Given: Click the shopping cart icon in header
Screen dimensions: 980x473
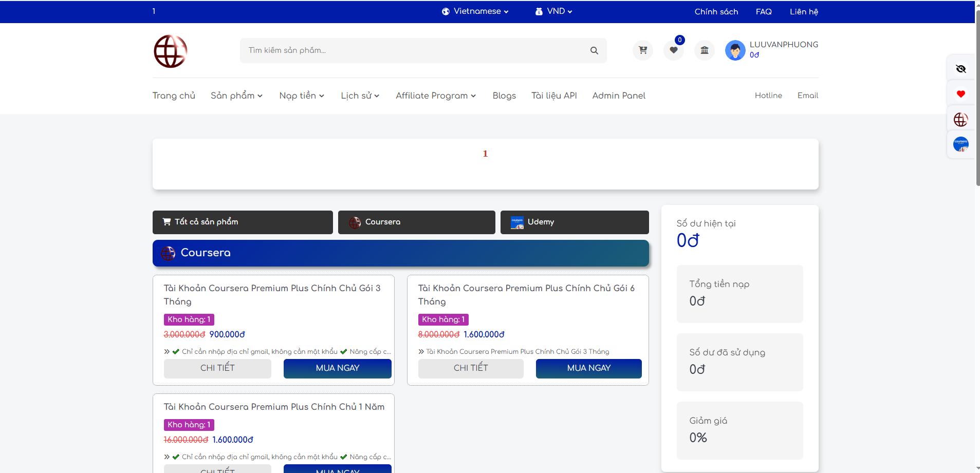Looking at the screenshot, I should [642, 50].
